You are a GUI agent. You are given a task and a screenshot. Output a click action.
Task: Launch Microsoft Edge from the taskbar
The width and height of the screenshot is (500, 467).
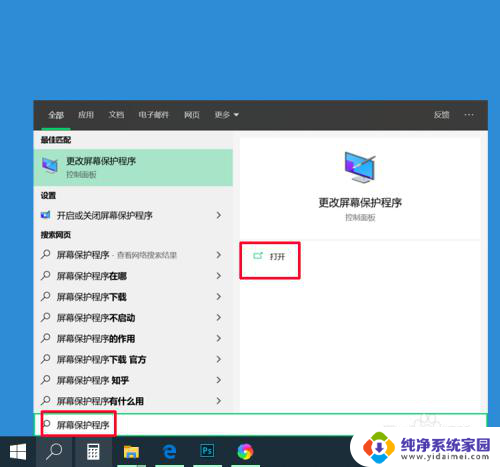[x=170, y=452]
